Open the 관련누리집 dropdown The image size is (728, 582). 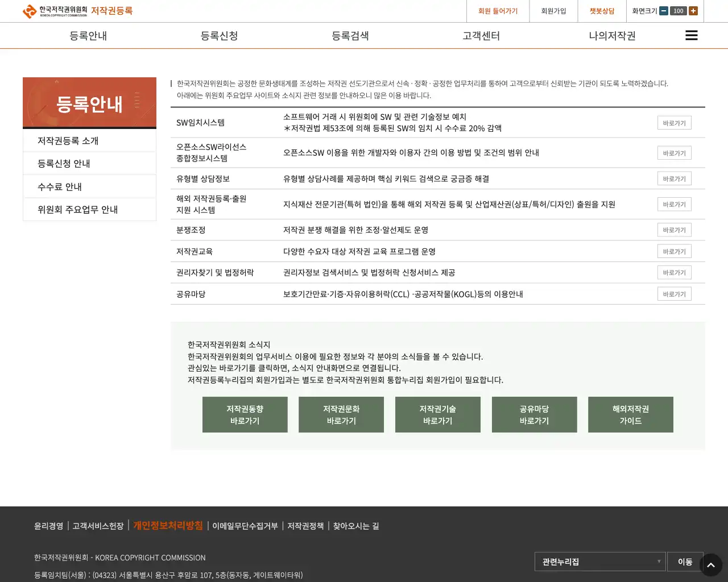pyautogui.click(x=600, y=562)
